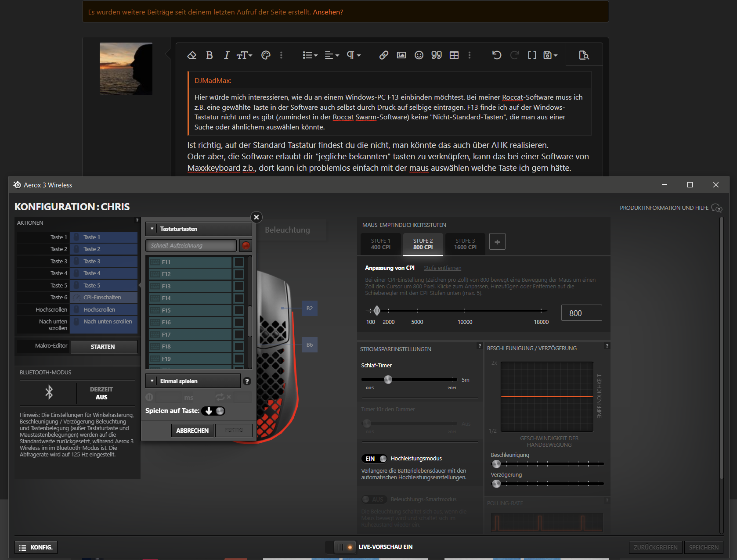The width and height of the screenshot is (737, 560).
Task: Redo the edit in the forum editor
Action: pos(514,55)
